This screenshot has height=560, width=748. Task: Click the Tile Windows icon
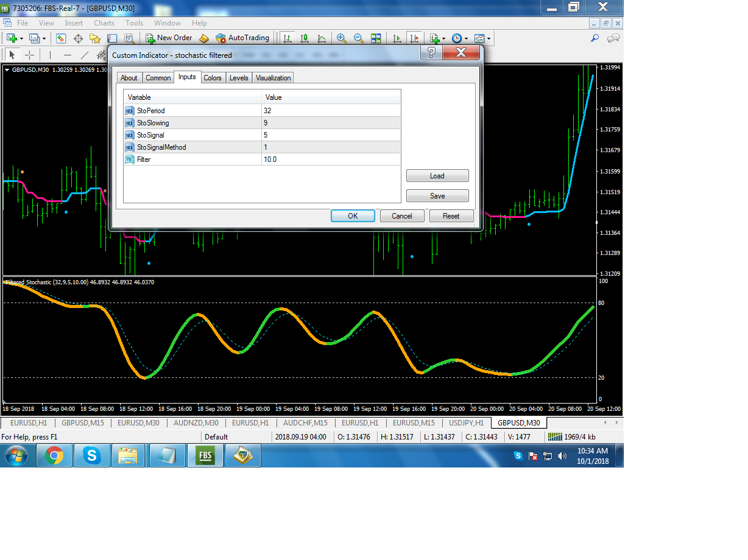click(376, 38)
